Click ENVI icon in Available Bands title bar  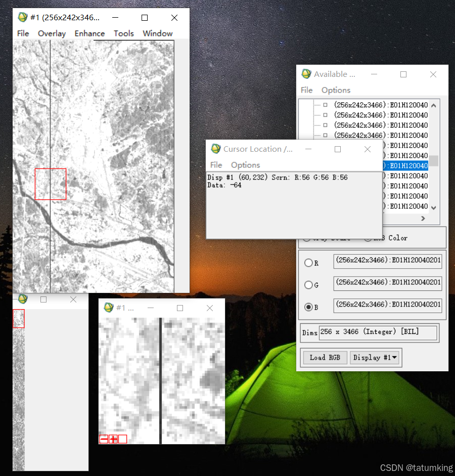coord(306,74)
